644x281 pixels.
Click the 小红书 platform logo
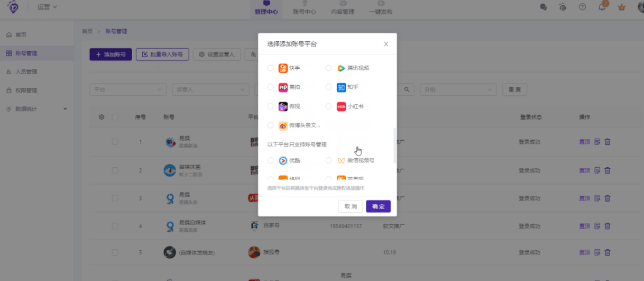tap(341, 106)
